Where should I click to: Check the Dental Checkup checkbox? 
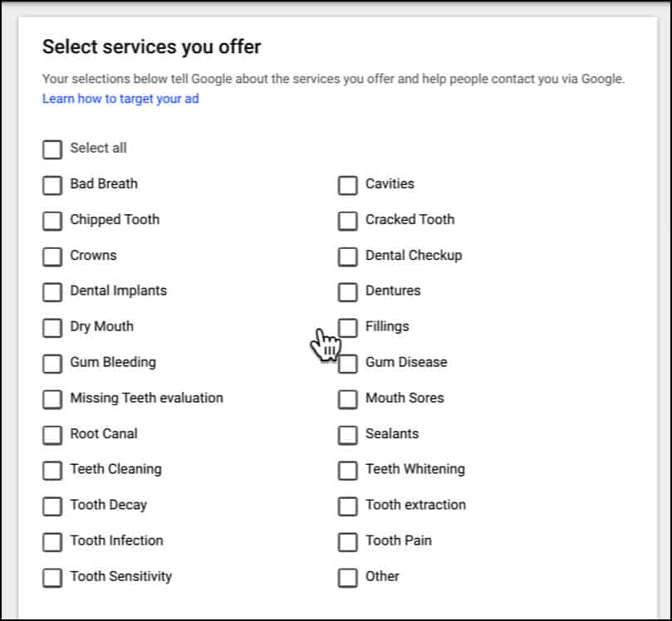tap(348, 257)
